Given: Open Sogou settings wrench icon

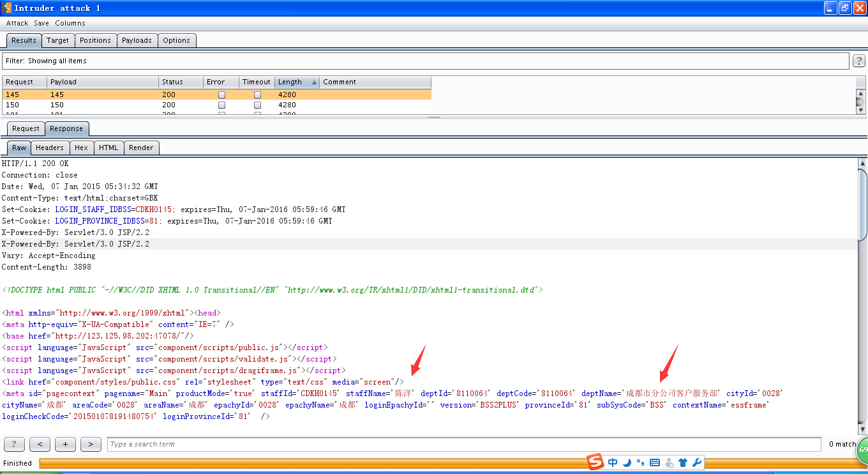Looking at the screenshot, I should tap(697, 463).
